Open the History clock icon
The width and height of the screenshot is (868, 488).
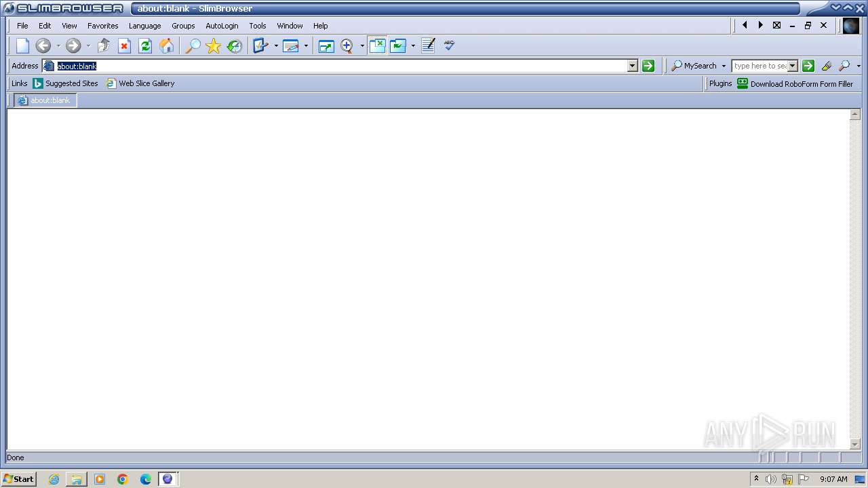tap(235, 45)
